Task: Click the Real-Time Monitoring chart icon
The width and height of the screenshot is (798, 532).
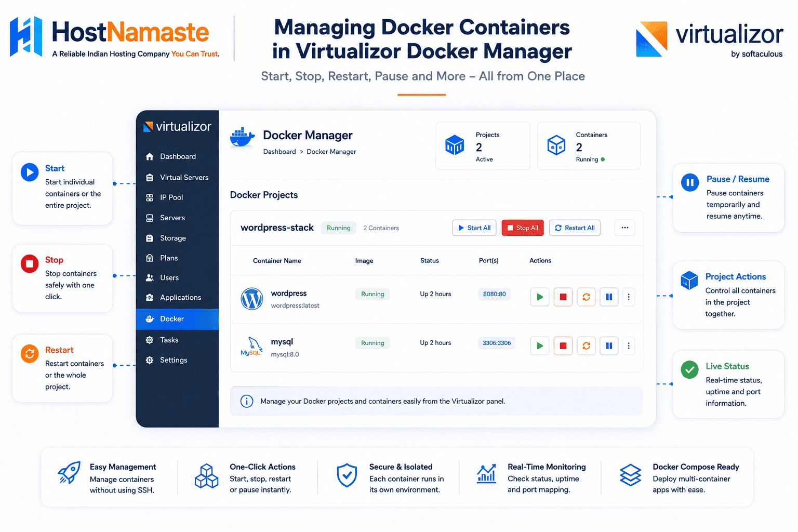Action: pyautogui.click(x=486, y=474)
